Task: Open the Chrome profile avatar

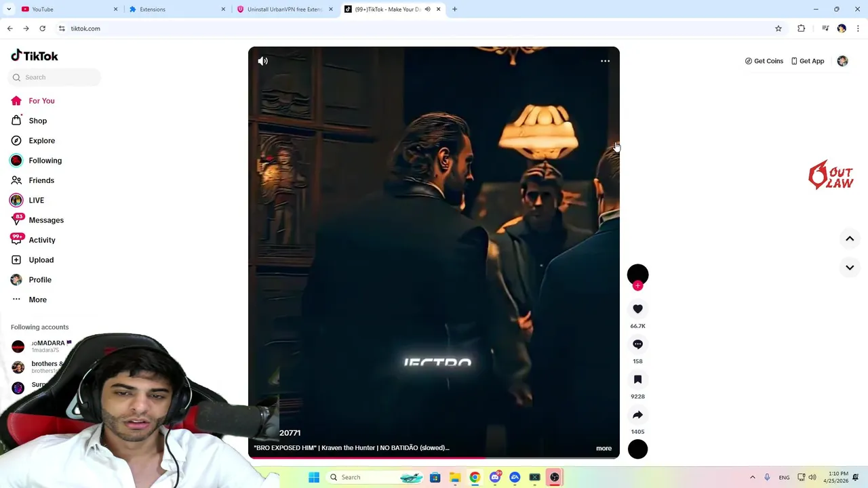Action: [x=842, y=28]
